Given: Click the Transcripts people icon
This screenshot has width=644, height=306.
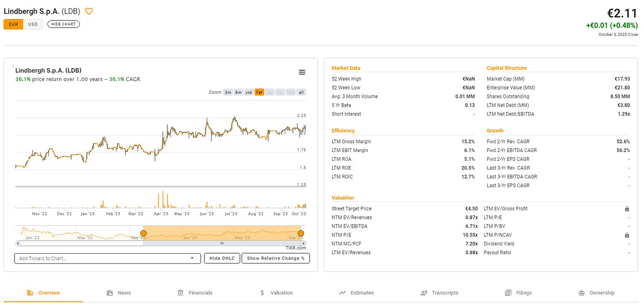Looking at the screenshot, I should coord(424,293).
